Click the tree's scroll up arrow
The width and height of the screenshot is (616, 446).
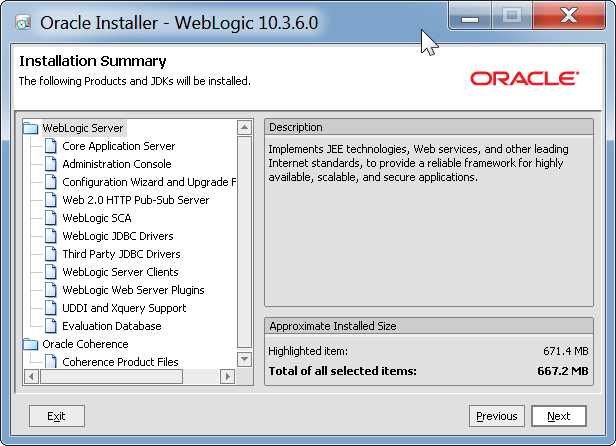244,127
